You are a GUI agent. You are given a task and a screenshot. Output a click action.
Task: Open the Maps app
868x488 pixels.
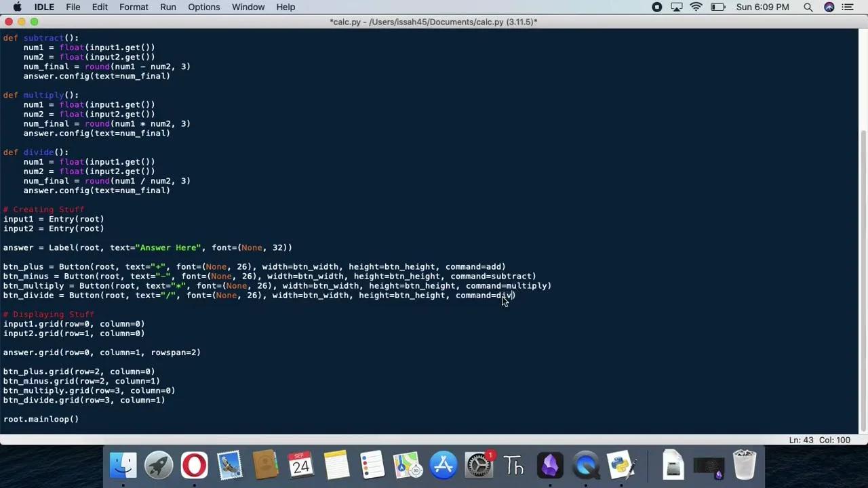407,465
